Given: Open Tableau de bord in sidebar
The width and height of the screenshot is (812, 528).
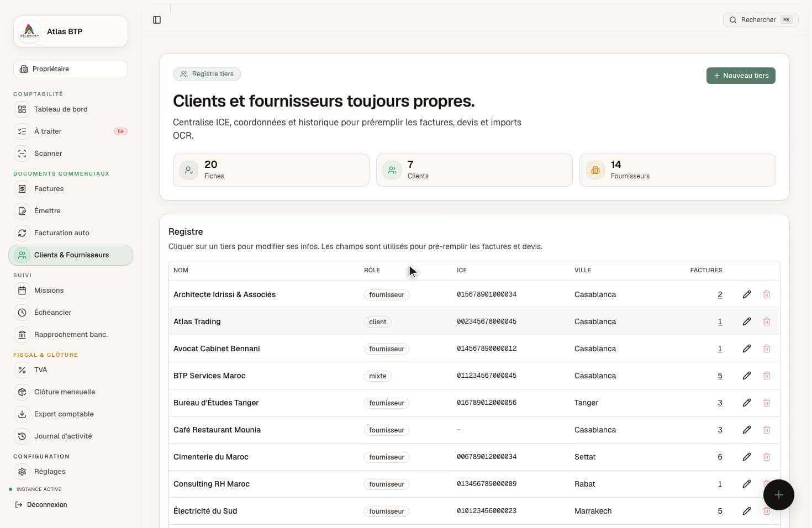Looking at the screenshot, I should click(71, 109).
